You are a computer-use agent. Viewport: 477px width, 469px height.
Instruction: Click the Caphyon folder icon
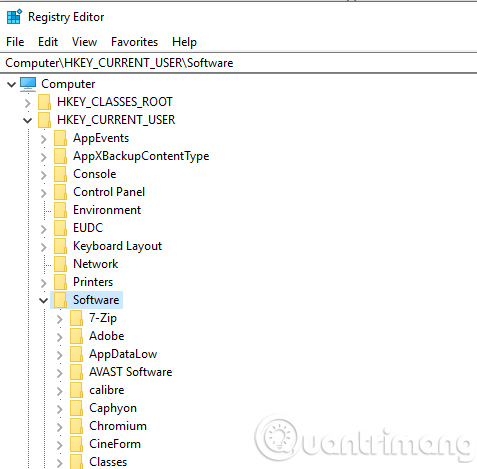coord(76,408)
